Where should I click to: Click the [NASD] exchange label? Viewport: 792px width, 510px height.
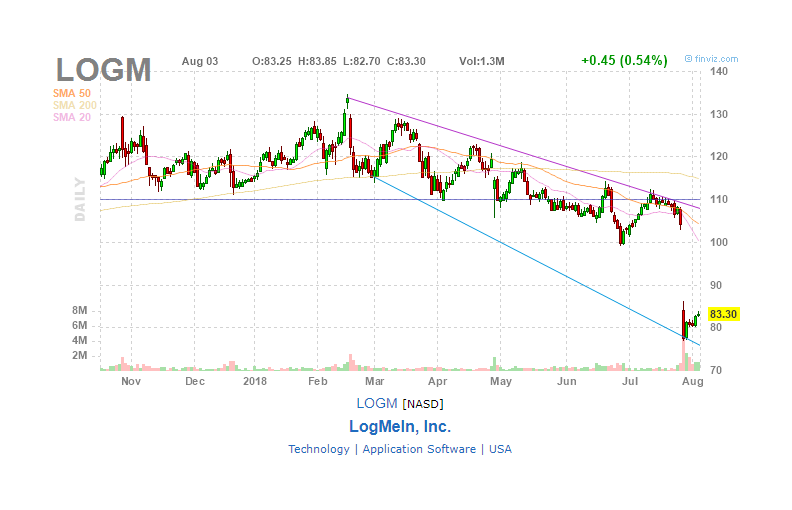pos(423,404)
